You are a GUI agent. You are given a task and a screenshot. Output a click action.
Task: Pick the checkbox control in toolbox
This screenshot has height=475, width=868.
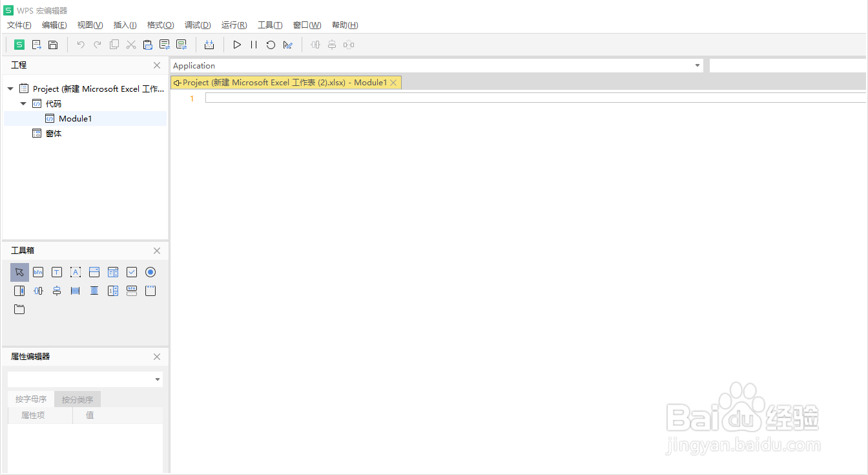[132, 272]
